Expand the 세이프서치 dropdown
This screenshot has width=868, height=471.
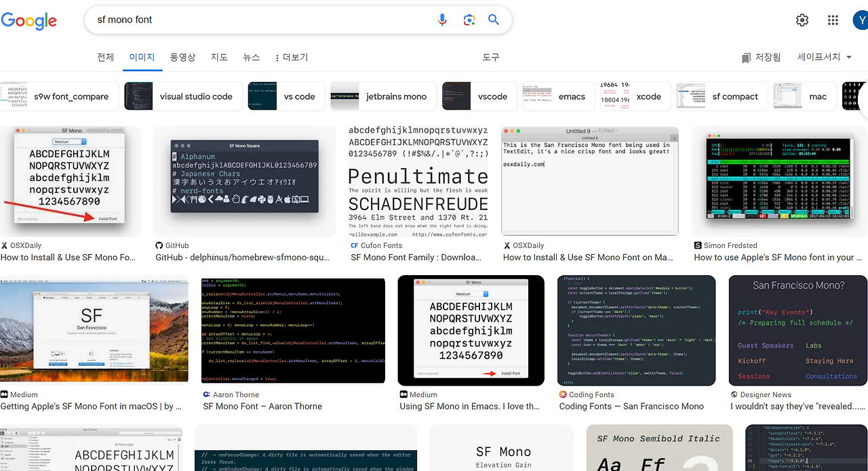pos(825,57)
